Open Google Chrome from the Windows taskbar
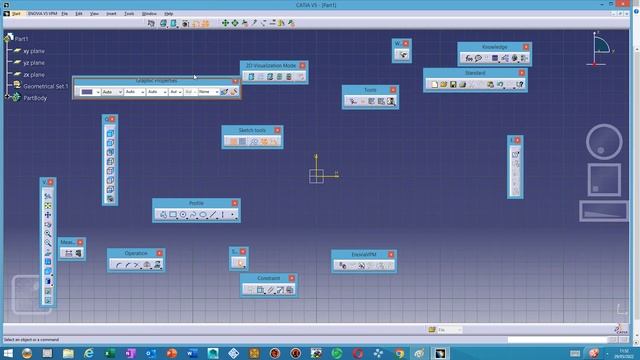The height and width of the screenshot is (360, 640). point(399,353)
